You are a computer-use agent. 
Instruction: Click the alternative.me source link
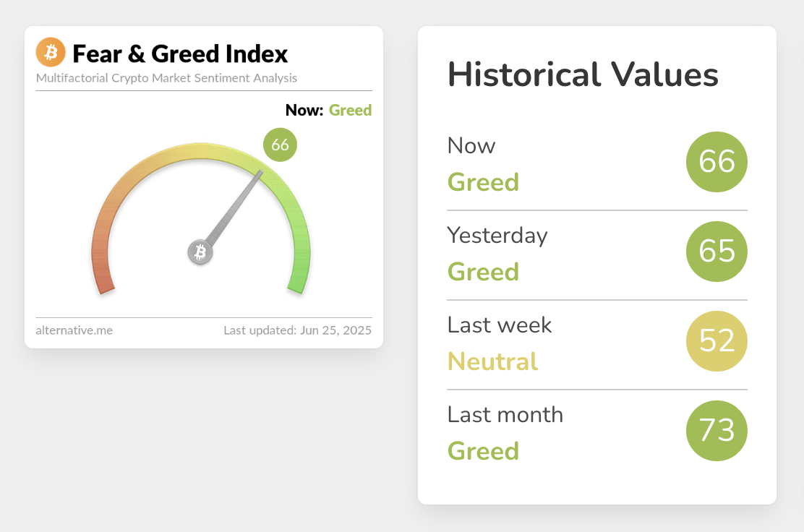click(74, 330)
